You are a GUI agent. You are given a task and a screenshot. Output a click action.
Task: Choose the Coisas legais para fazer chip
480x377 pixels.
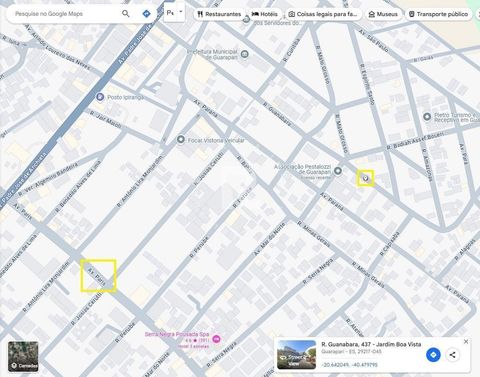click(323, 14)
